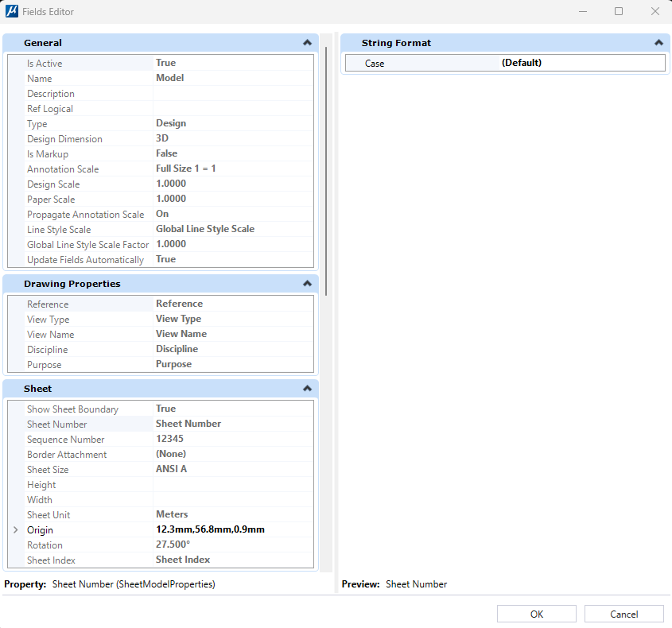
Task: Expand the Origin property row
Action: 16,530
